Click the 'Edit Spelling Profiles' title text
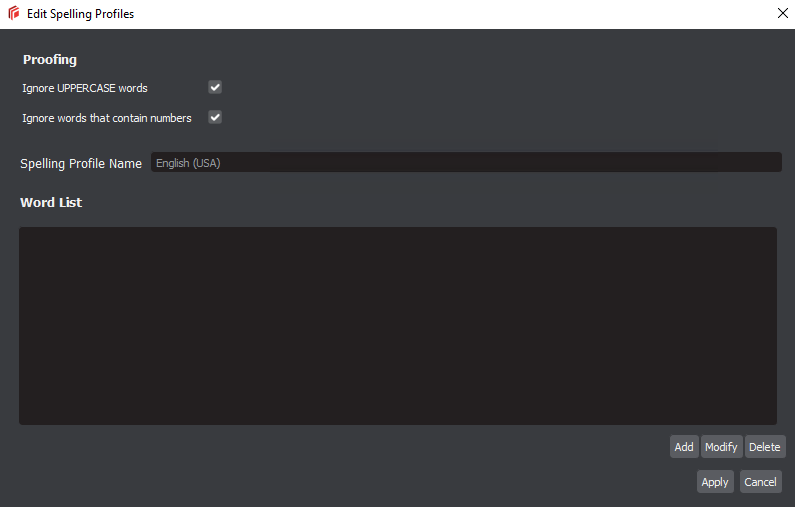The height and width of the screenshot is (507, 795). (80, 14)
